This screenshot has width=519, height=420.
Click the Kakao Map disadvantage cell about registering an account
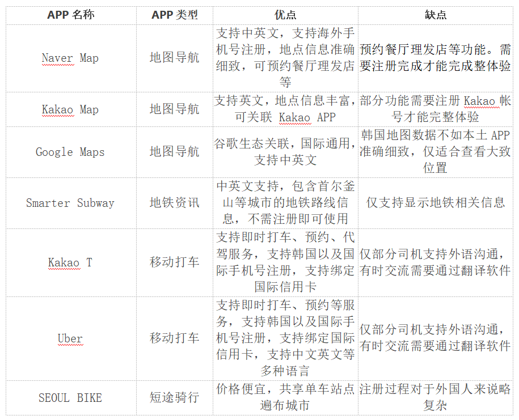tap(435, 109)
